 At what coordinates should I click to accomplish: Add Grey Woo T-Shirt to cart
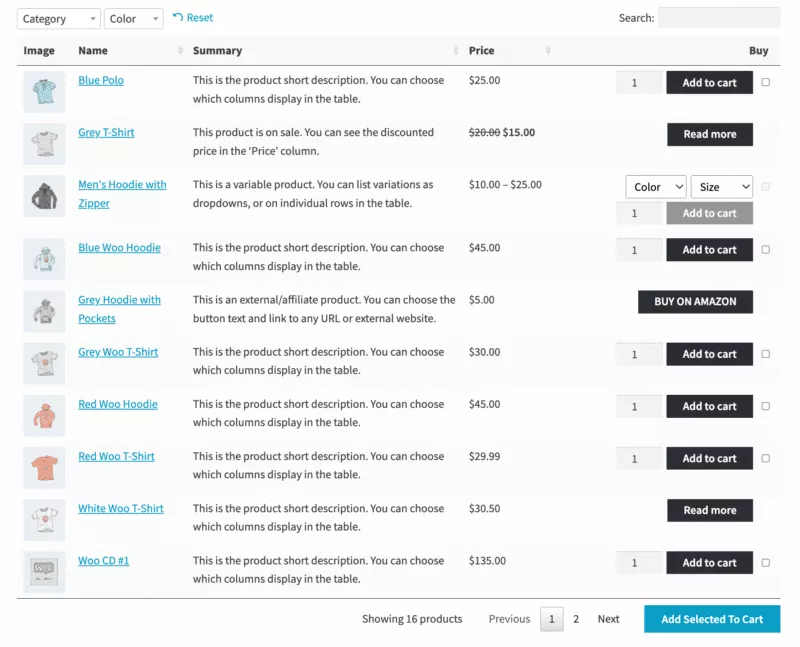[x=710, y=354]
